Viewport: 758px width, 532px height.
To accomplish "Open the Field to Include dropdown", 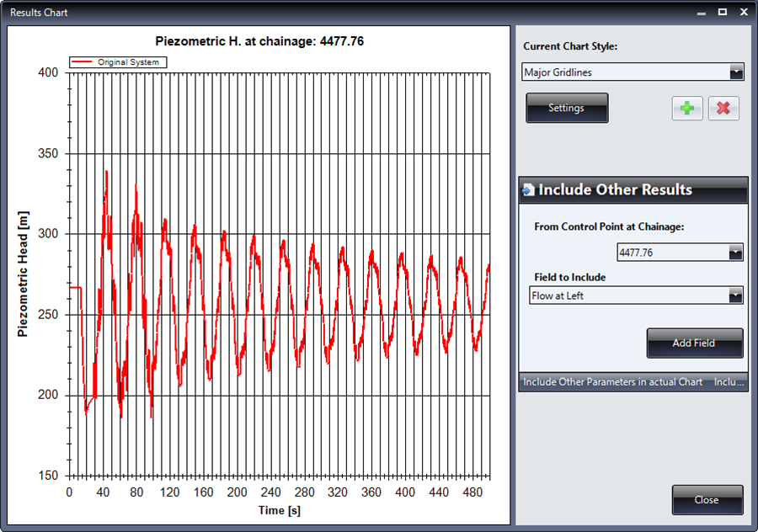I will tap(735, 295).
